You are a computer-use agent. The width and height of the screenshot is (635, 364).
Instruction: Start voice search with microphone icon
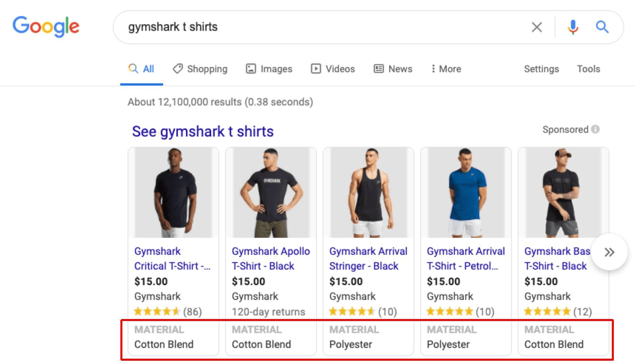click(x=573, y=27)
